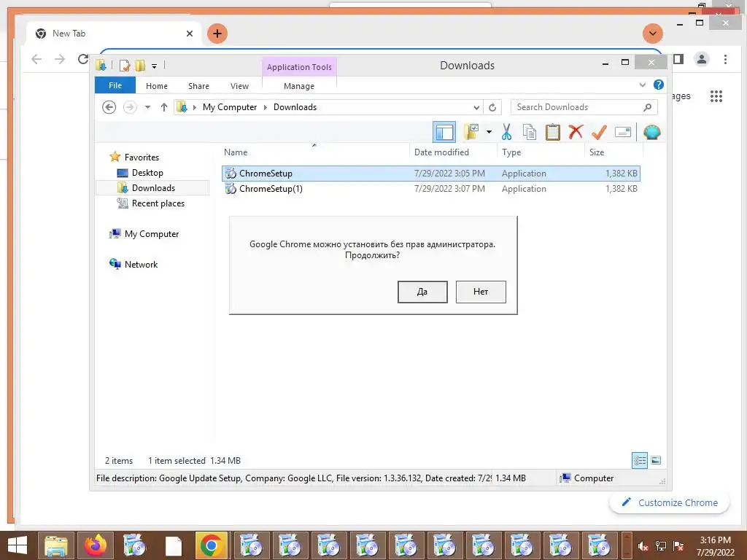
Task: Click the search magnifier icon
Action: pyautogui.click(x=648, y=107)
